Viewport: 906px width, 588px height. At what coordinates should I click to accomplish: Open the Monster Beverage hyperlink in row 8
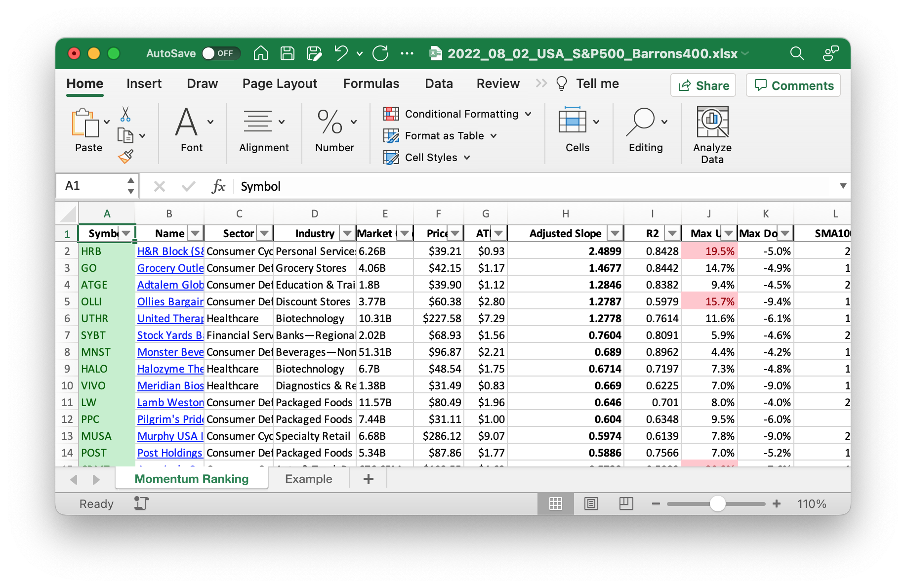coord(170,352)
